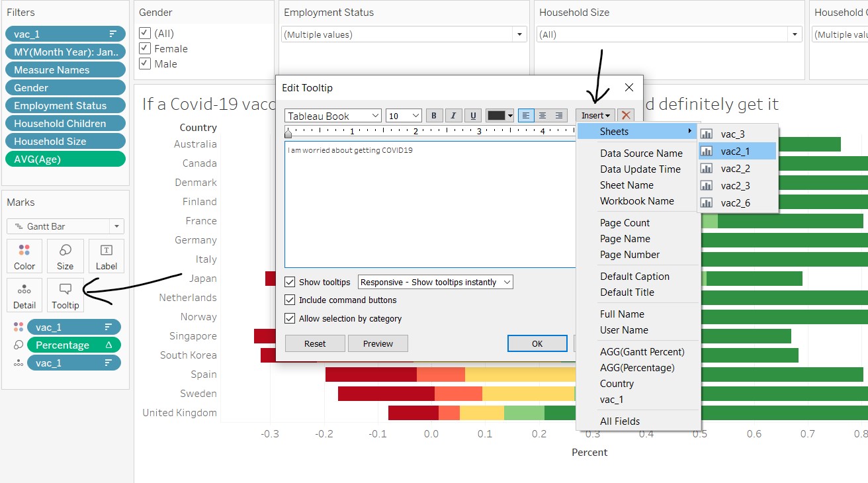Select vac2_1 sheet from submenu
This screenshot has height=483, width=868.
pyautogui.click(x=735, y=152)
